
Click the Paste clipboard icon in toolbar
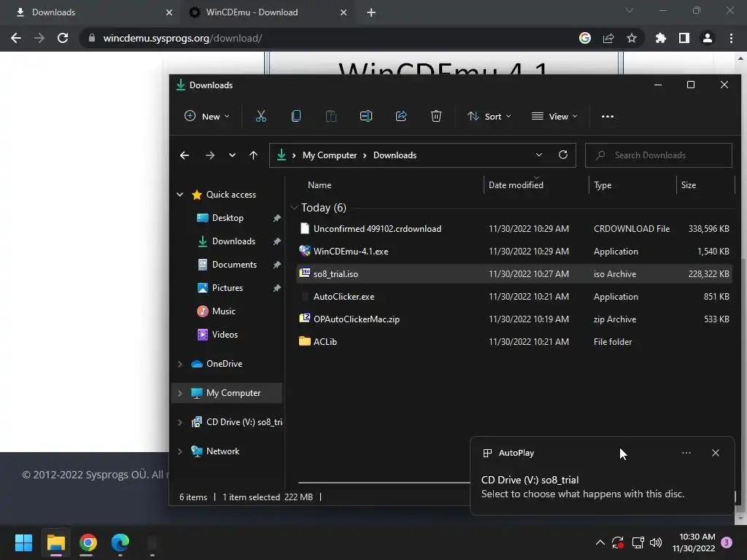click(x=331, y=116)
